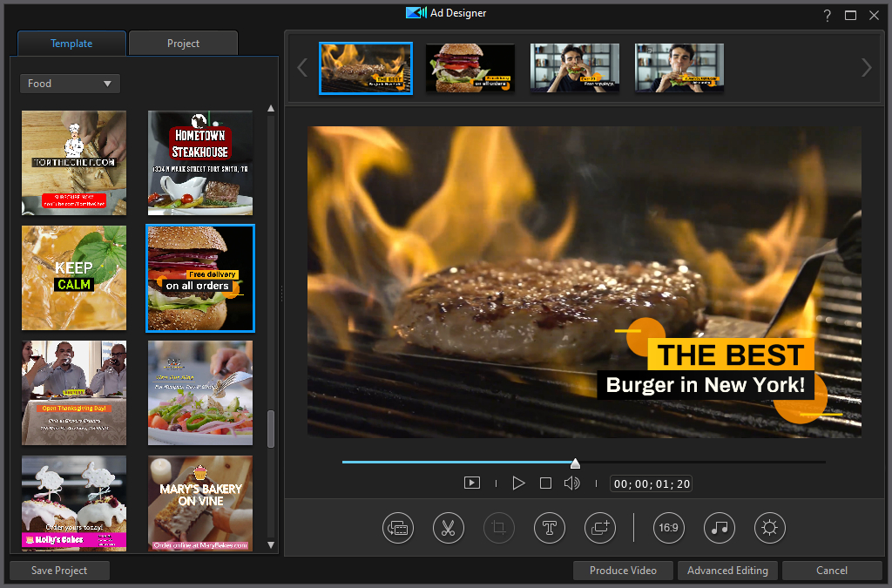Open the storyboard media replace tool icon
The width and height of the screenshot is (892, 588).
coord(397,528)
